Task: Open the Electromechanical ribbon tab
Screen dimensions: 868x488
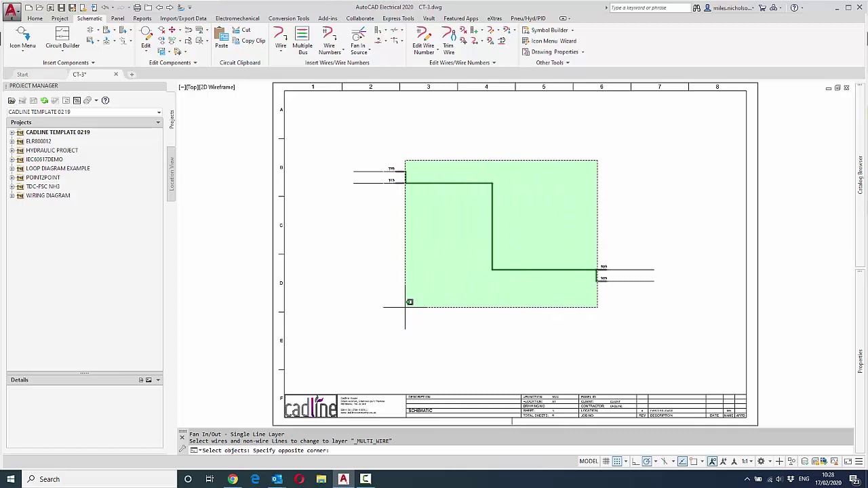Action: [237, 18]
